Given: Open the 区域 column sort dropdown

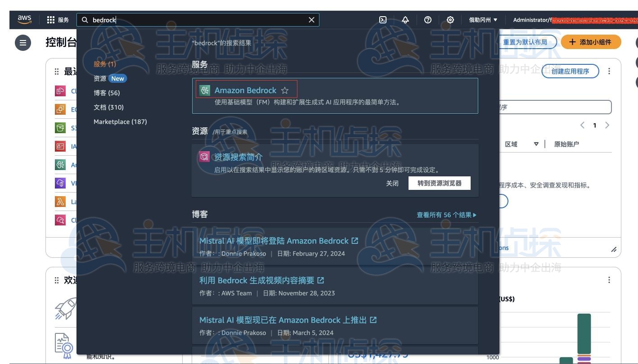Looking at the screenshot, I should pyautogui.click(x=536, y=144).
